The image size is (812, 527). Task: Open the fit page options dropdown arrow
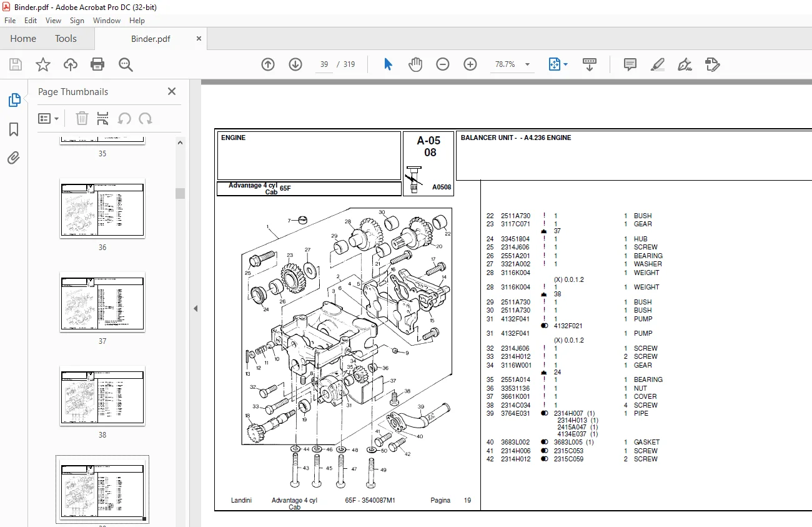[565, 64]
